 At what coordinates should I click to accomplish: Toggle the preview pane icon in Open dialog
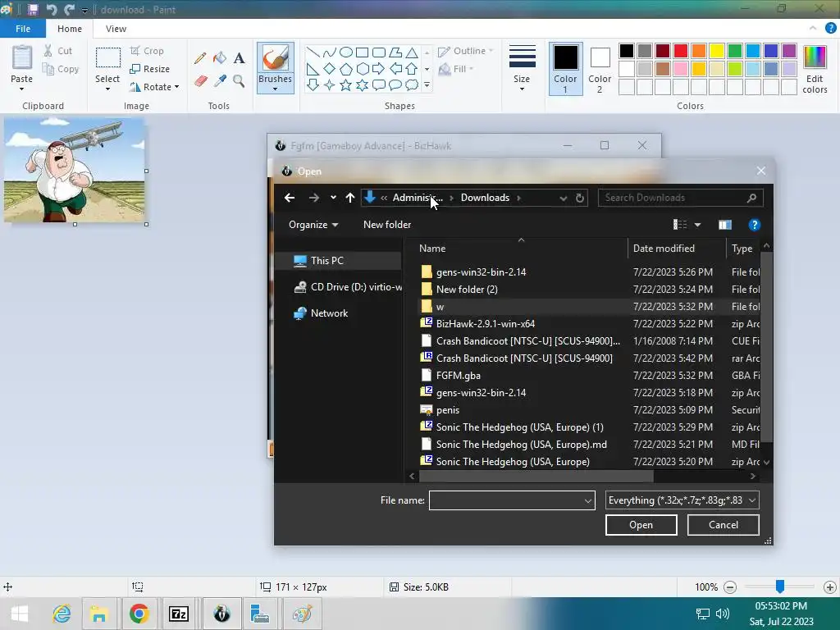[725, 225]
